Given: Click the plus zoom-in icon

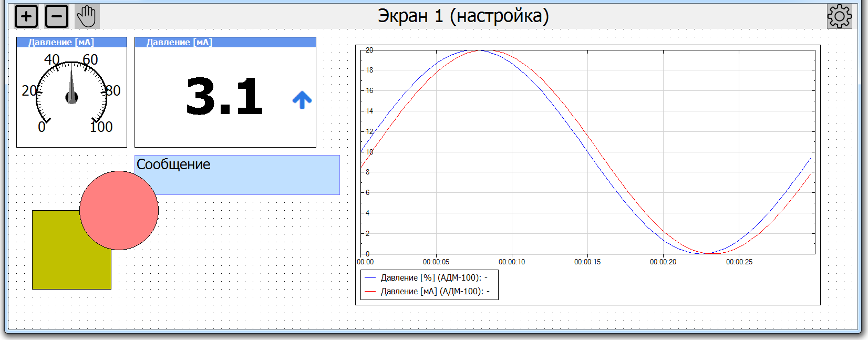Looking at the screenshot, I should point(26,16).
